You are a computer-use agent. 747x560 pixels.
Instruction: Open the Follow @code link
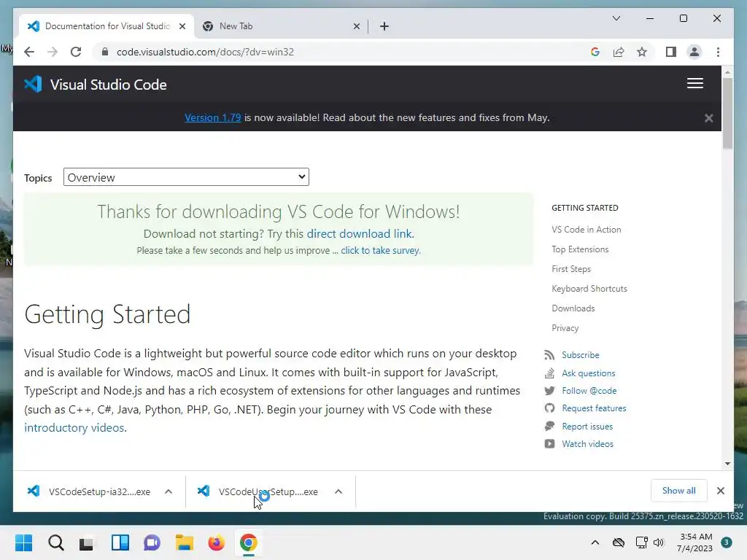coord(589,391)
